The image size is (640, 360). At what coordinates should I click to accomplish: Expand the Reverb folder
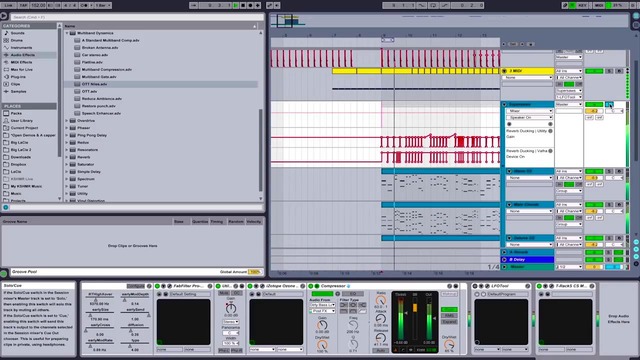pyautogui.click(x=67, y=157)
